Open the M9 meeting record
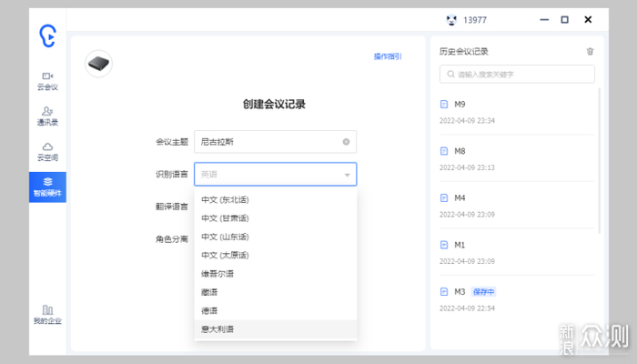637x364 pixels. click(517, 112)
